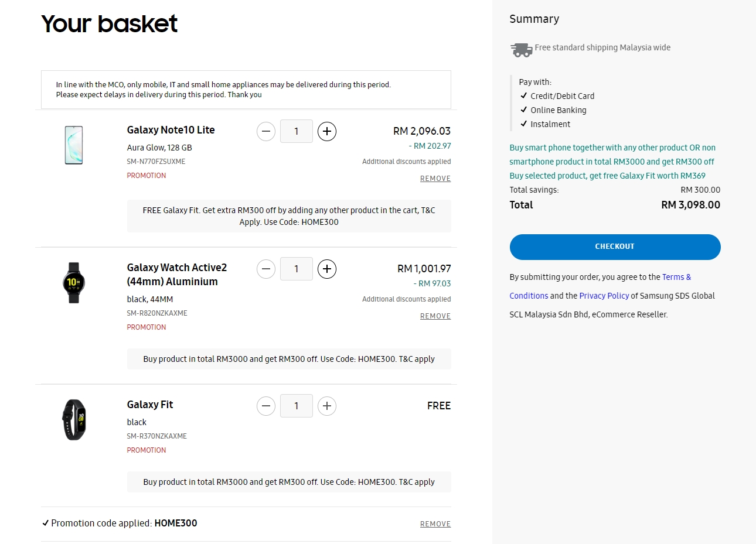Remove Galaxy Watch Active2 from basket
This screenshot has height=544, width=756.
[x=435, y=316]
